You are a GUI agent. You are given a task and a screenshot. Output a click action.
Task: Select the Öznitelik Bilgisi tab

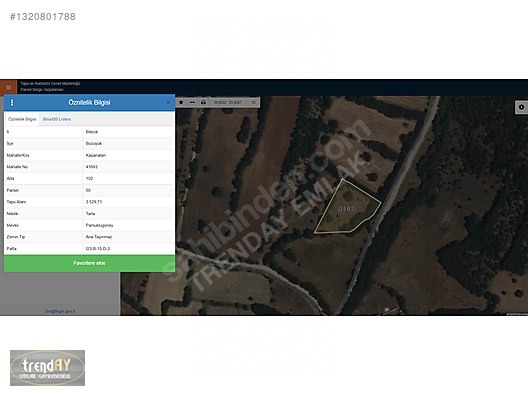pos(22,119)
